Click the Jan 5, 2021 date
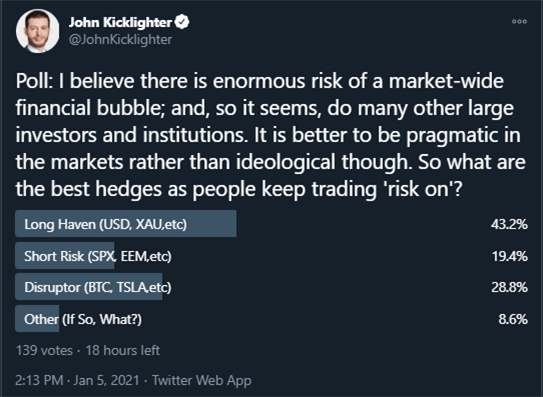 tap(106, 380)
